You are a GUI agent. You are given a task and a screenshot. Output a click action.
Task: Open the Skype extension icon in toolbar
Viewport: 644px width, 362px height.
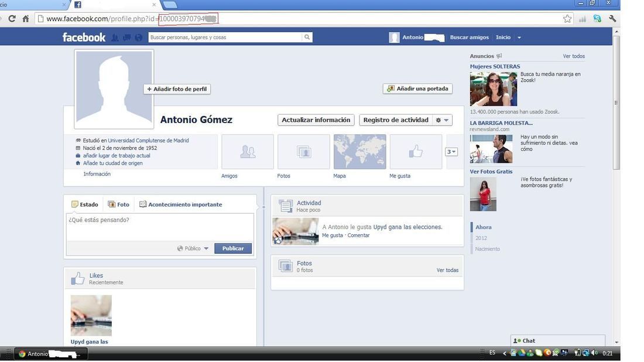click(597, 19)
